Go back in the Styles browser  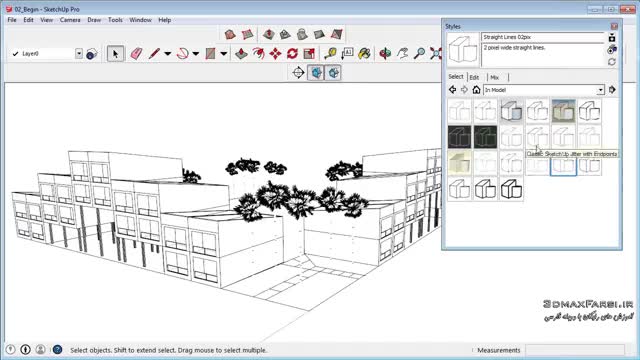click(x=452, y=90)
